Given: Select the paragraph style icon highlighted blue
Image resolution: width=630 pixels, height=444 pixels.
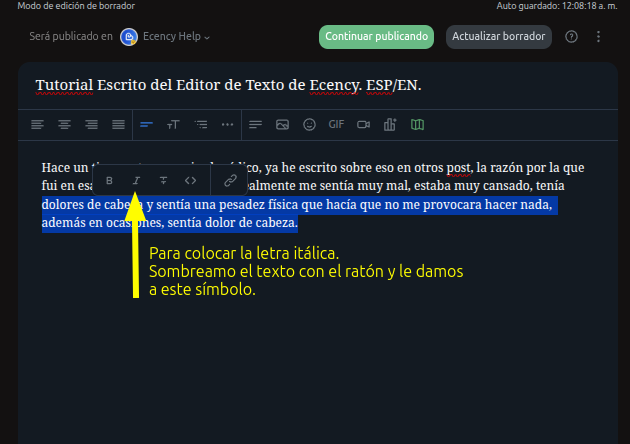Looking at the screenshot, I should coord(146,125).
